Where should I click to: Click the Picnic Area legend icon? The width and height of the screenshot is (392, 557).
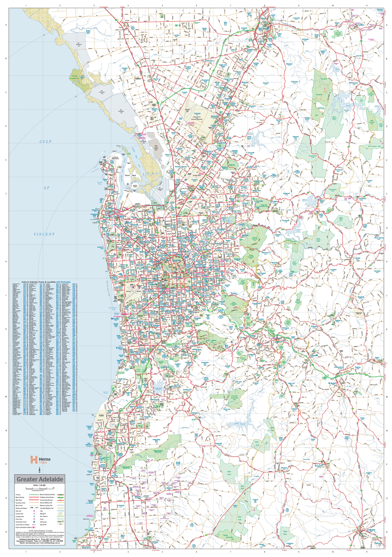pyautogui.click(x=34, y=519)
